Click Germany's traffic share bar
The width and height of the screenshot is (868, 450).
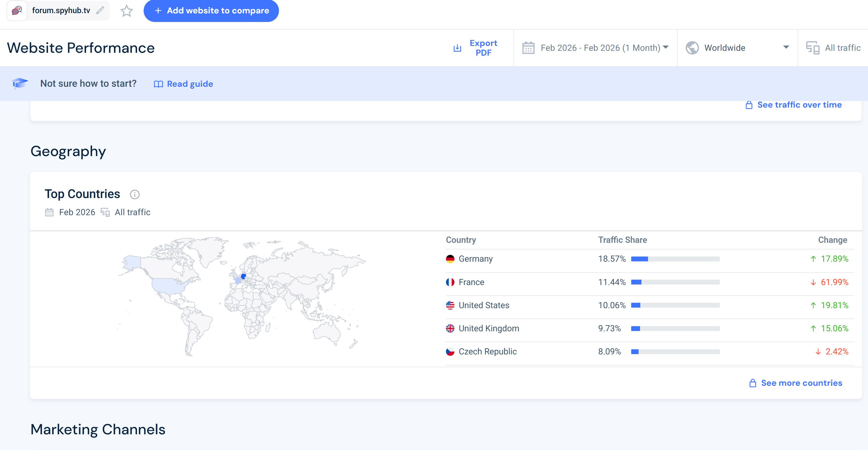(675, 259)
